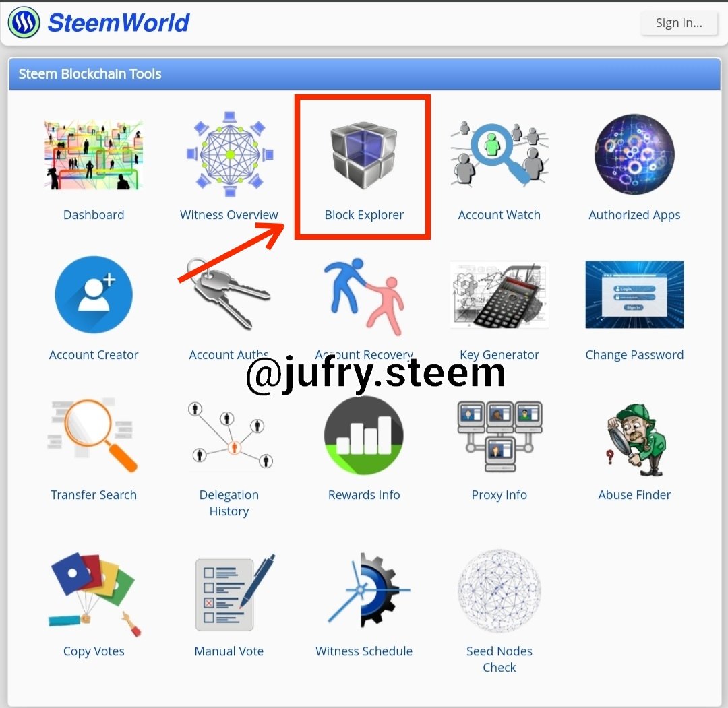
Task: Open the Account Auths keys icon
Action: tap(229, 294)
